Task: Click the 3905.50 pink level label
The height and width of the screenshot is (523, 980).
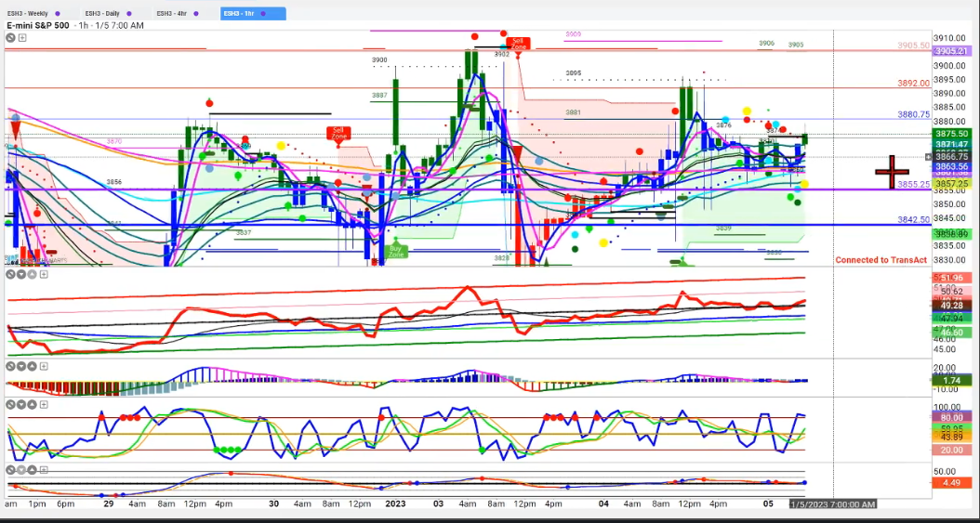Action: (914, 46)
